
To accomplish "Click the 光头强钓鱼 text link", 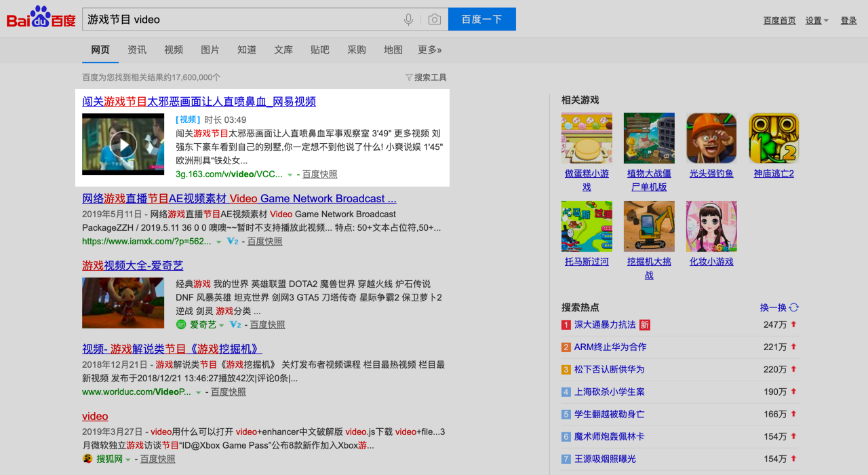I will (711, 174).
